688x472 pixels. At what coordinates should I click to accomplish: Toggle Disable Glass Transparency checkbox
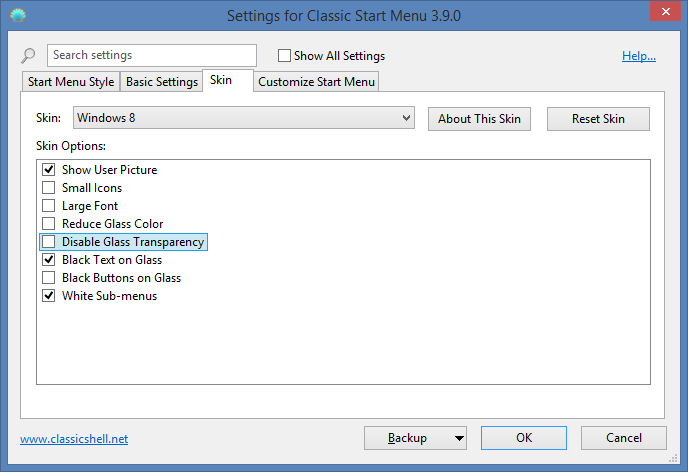pyautogui.click(x=49, y=242)
